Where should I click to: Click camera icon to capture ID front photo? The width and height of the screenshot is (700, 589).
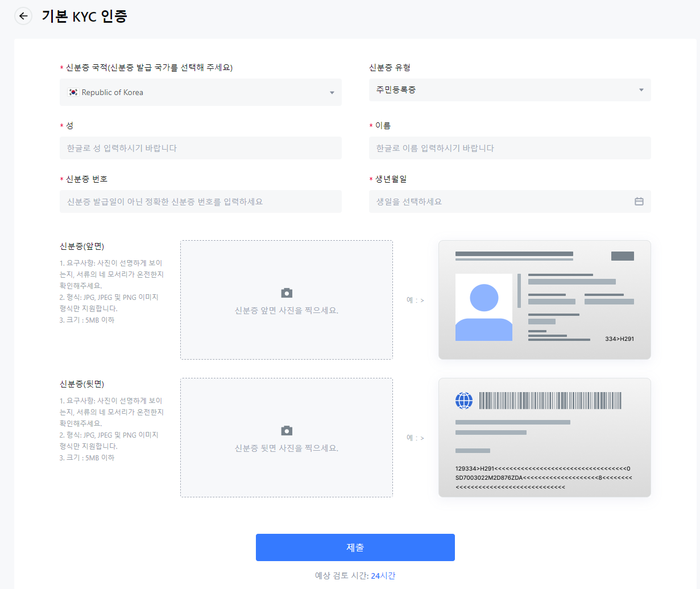[286, 293]
